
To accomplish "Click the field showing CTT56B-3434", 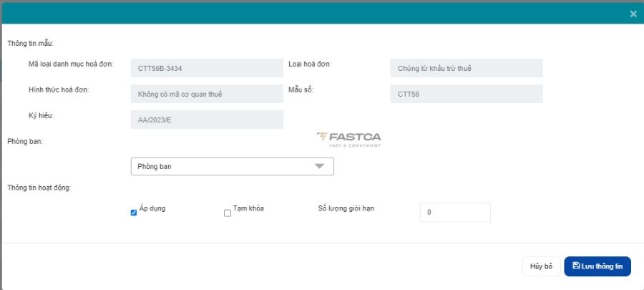I will coord(207,68).
